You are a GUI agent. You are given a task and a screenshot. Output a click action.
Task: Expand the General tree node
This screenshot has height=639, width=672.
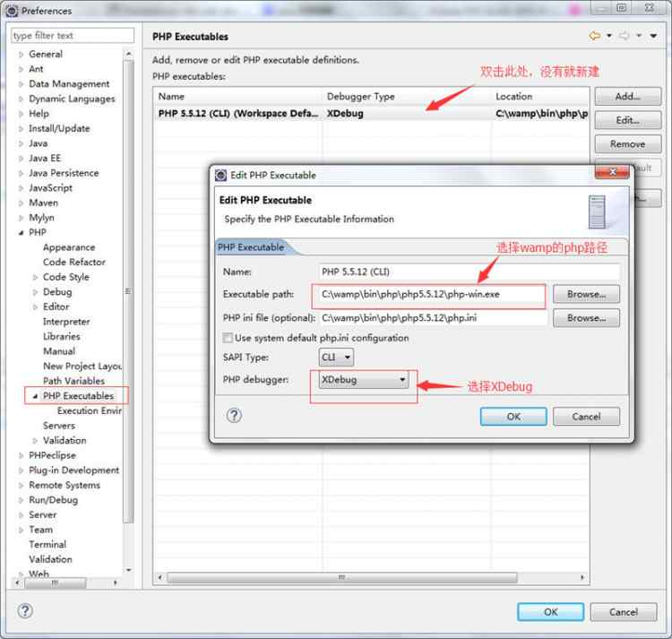tap(21, 55)
